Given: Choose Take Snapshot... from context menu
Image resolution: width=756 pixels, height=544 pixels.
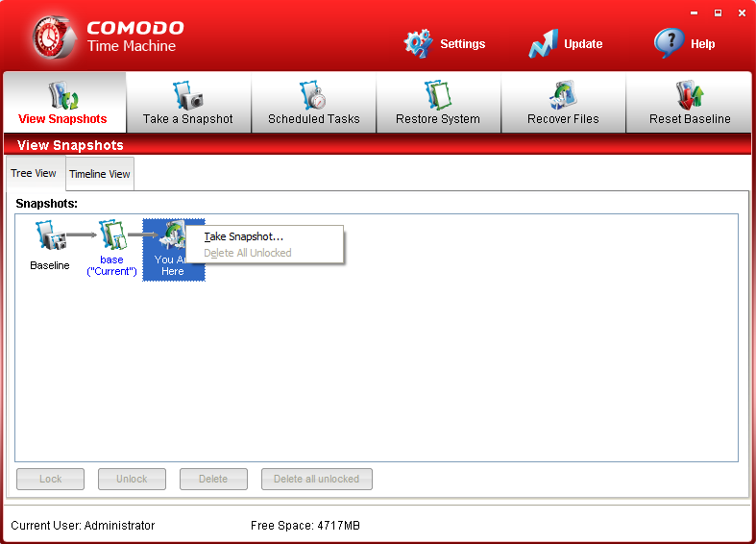Looking at the screenshot, I should 244,236.
